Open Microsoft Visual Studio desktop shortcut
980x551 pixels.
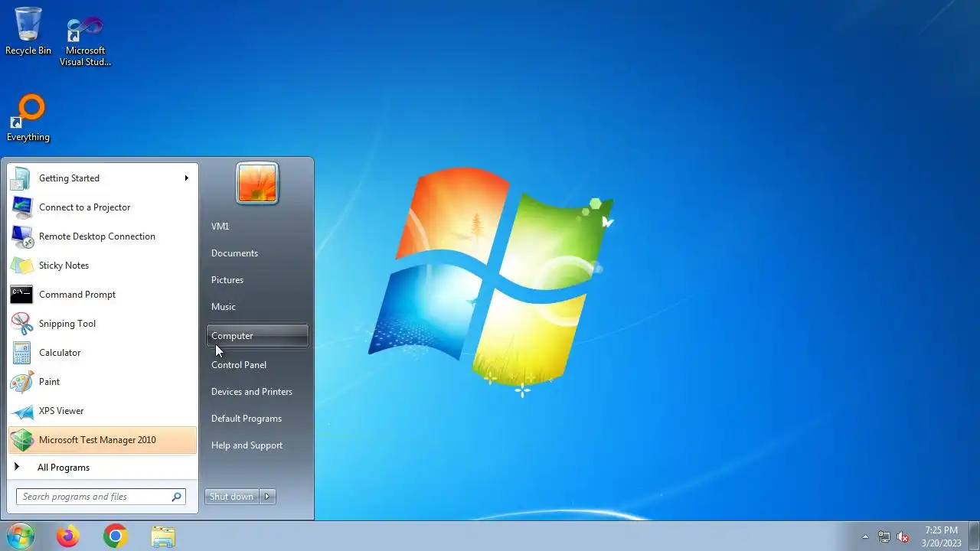[x=85, y=41]
